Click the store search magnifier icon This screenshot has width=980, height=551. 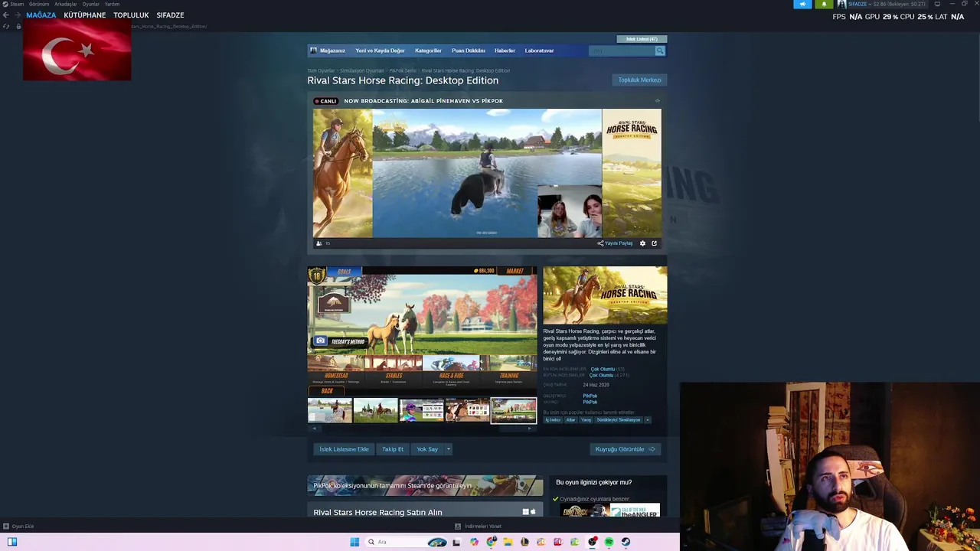(x=659, y=51)
